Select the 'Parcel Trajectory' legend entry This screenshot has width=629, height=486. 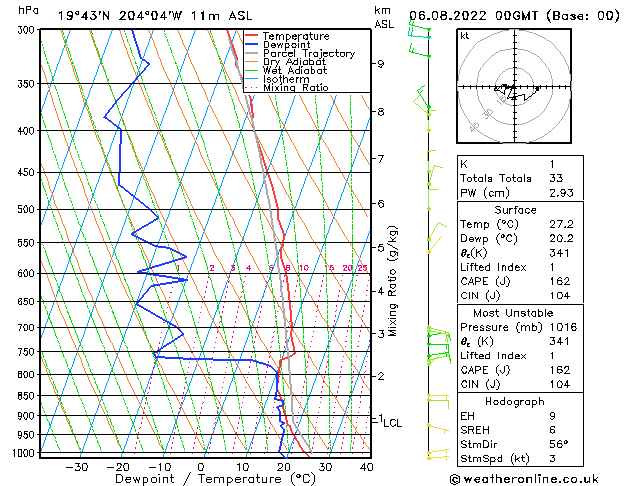pos(309,53)
